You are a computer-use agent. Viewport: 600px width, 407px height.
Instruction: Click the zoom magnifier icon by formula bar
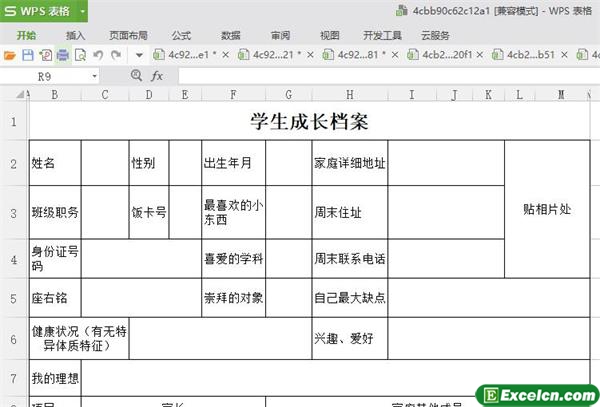click(x=136, y=75)
